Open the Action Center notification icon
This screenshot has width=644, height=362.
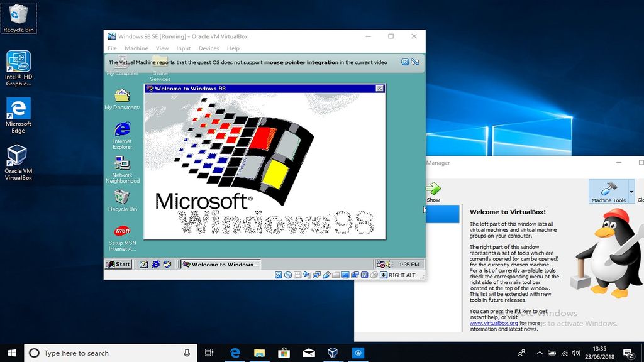(x=629, y=353)
